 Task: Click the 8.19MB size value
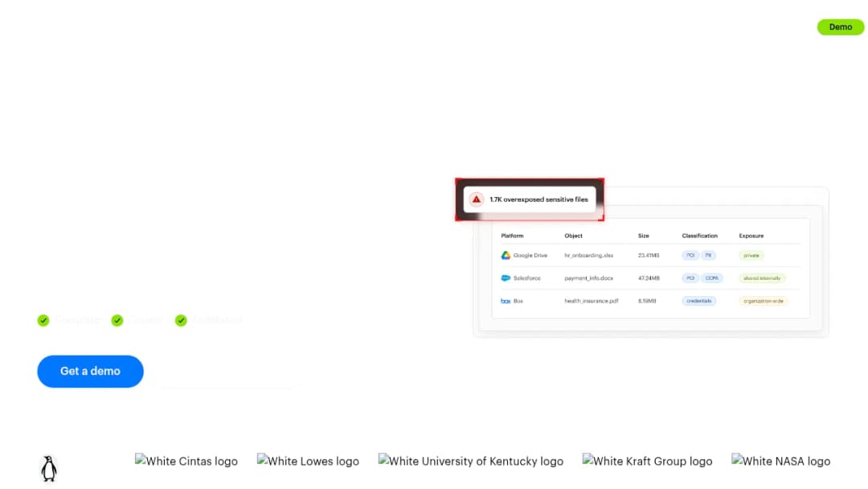coord(646,302)
